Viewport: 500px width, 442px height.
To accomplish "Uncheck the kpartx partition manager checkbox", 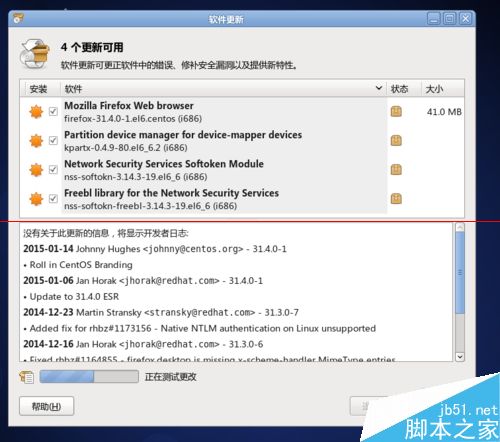I will pyautogui.click(x=53, y=140).
